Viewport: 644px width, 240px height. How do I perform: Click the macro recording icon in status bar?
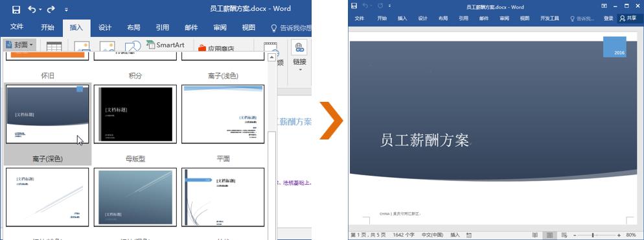(470, 235)
